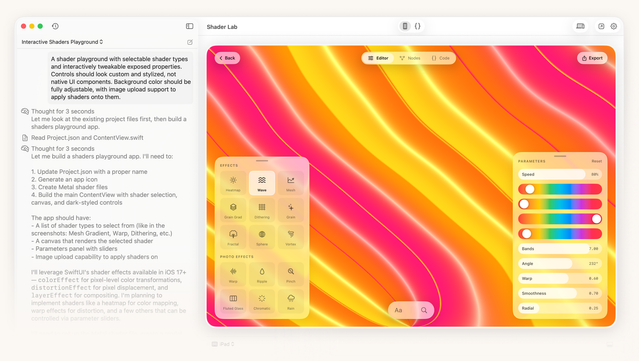Click the Parameters panel drag handle
Viewport: 639px width, 361px height.
560,156
